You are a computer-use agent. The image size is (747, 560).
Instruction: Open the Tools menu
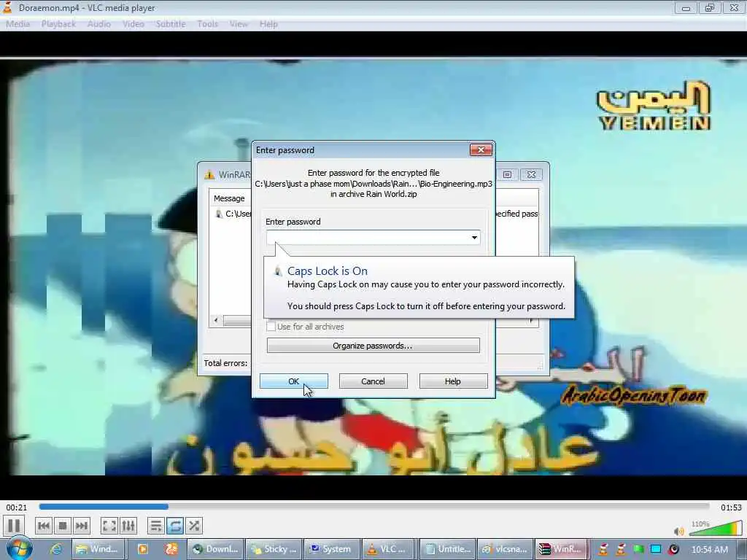[x=208, y=24]
